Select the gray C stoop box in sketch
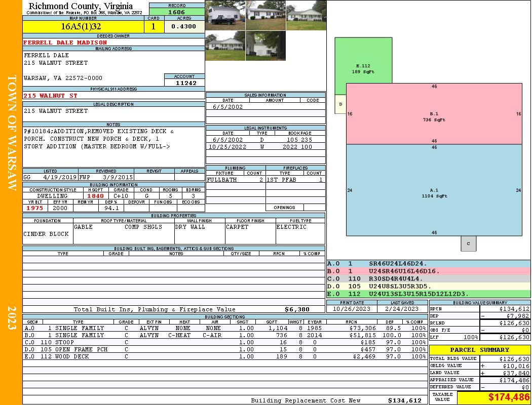This screenshot has width=532, height=405. 468,244
